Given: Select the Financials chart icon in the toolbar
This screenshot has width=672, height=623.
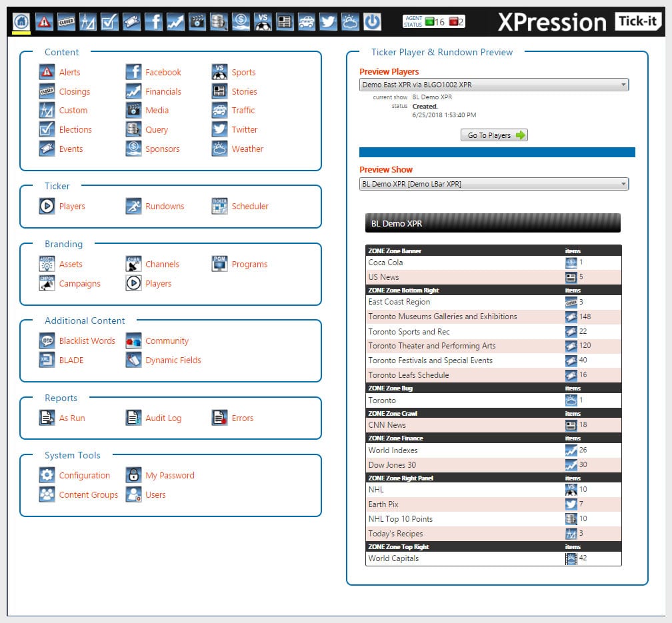Looking at the screenshot, I should pyautogui.click(x=175, y=21).
